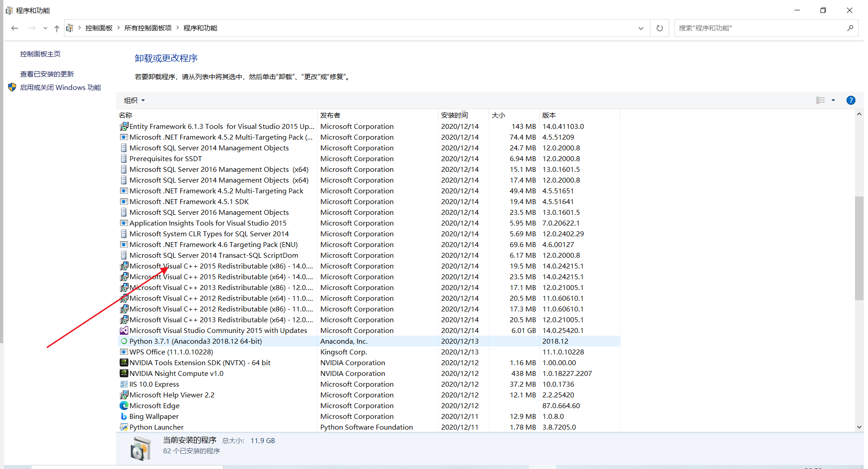Click Python Software Foundation publisher cell
The height and width of the screenshot is (469, 868).
pos(366,427)
